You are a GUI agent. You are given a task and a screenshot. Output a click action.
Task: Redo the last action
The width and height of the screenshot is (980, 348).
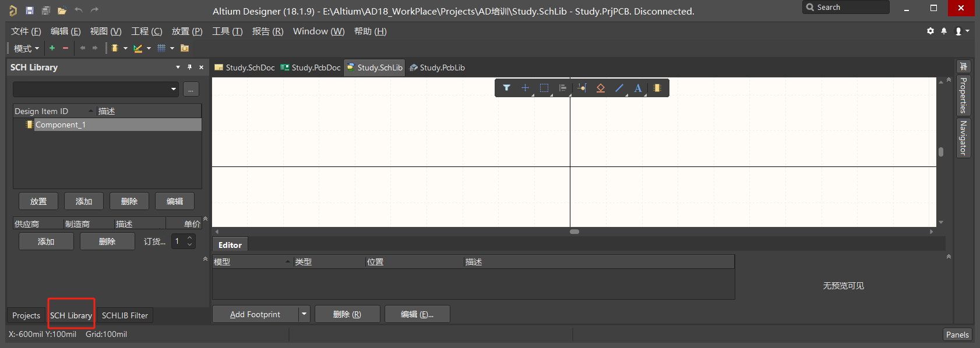coord(94,10)
